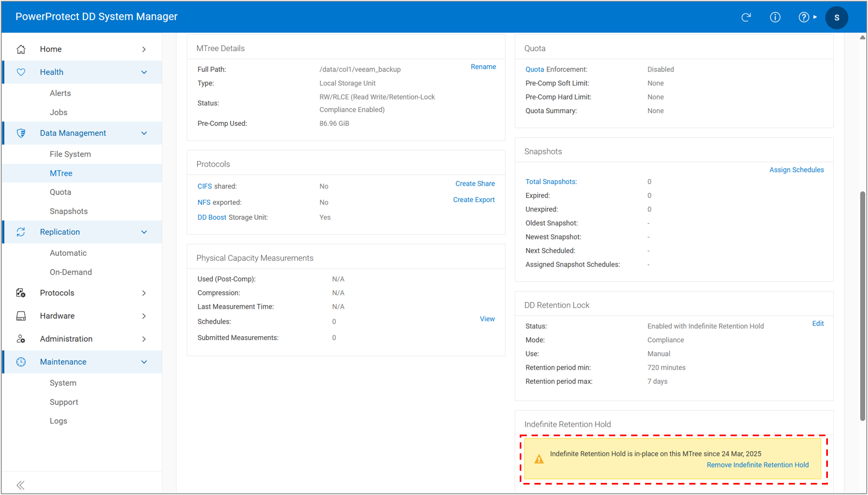The height and width of the screenshot is (495, 868).
Task: Click the Data Management shield icon
Action: click(x=21, y=133)
